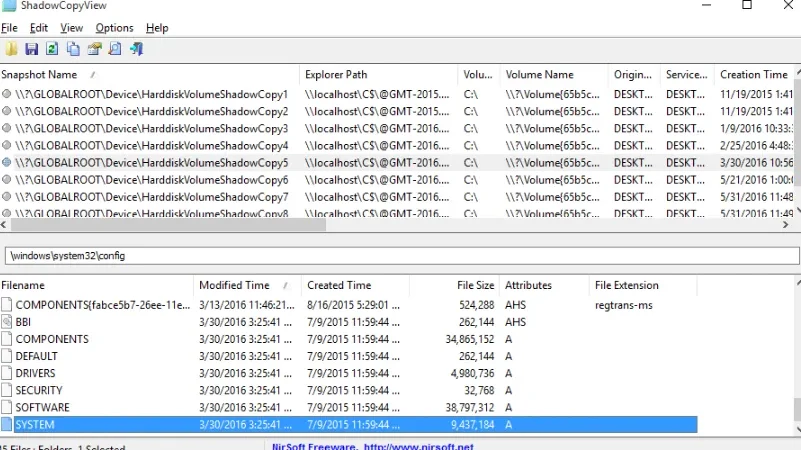Image resolution: width=801 pixels, height=450 pixels.
Task: Click the Save floppy disk icon
Action: point(32,49)
